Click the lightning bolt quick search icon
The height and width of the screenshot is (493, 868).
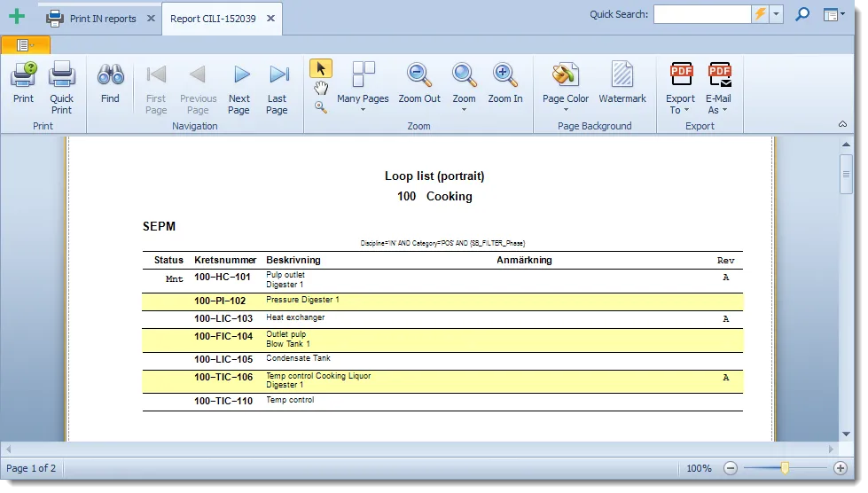coord(760,14)
